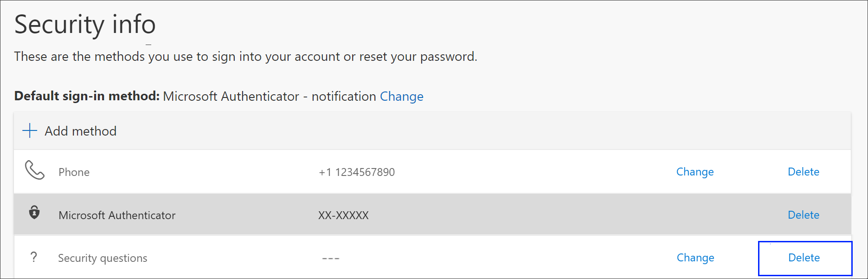The width and height of the screenshot is (868, 279).
Task: Delete the Security questions method
Action: coord(804,258)
